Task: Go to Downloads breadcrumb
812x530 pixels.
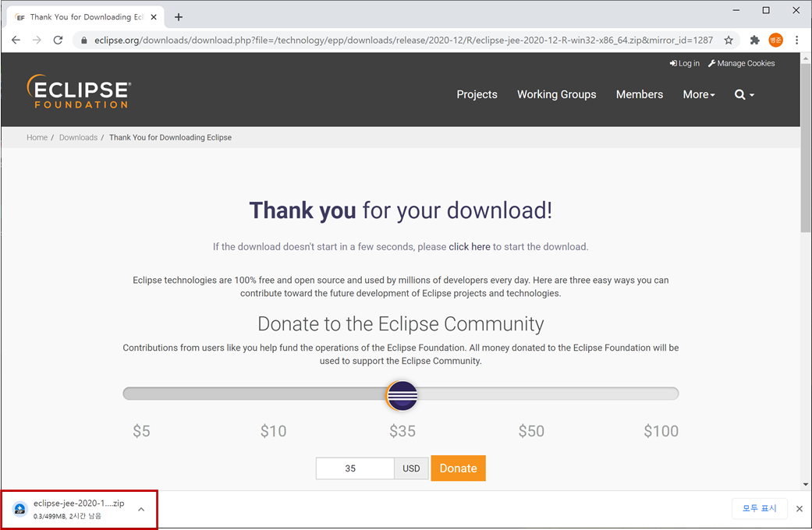Action: (78, 138)
